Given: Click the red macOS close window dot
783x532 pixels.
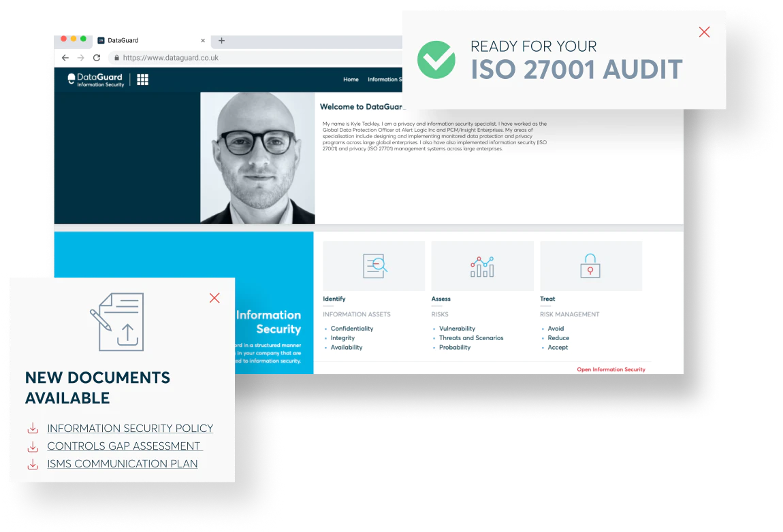Looking at the screenshot, I should pos(63,38).
